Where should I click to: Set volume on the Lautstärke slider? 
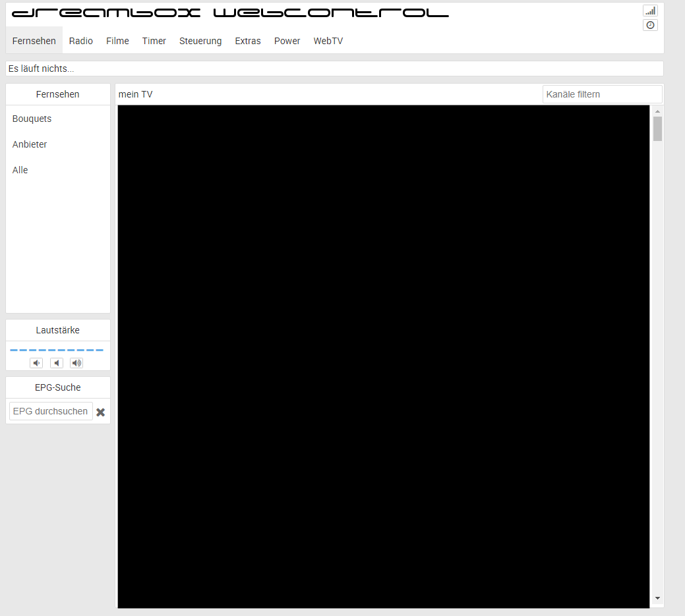click(57, 350)
